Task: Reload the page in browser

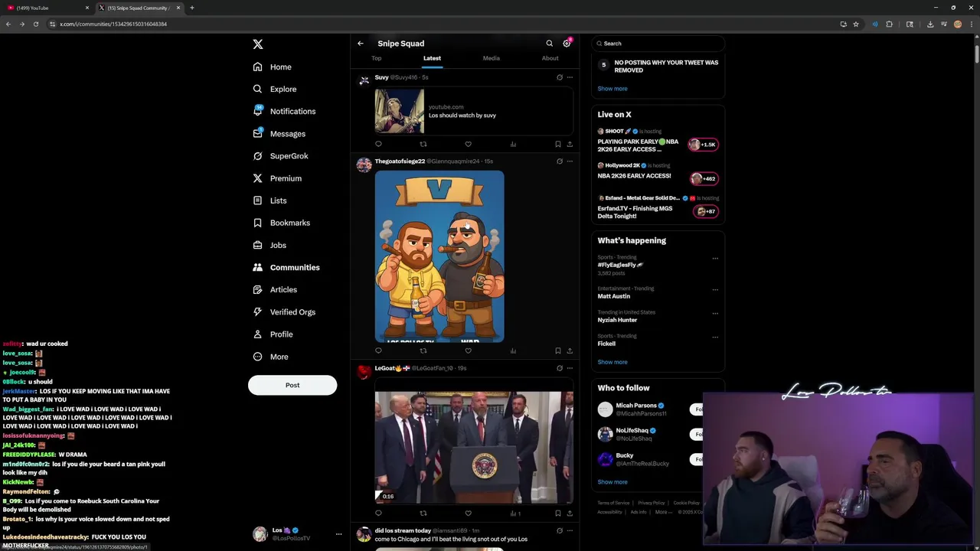Action: 35,24
